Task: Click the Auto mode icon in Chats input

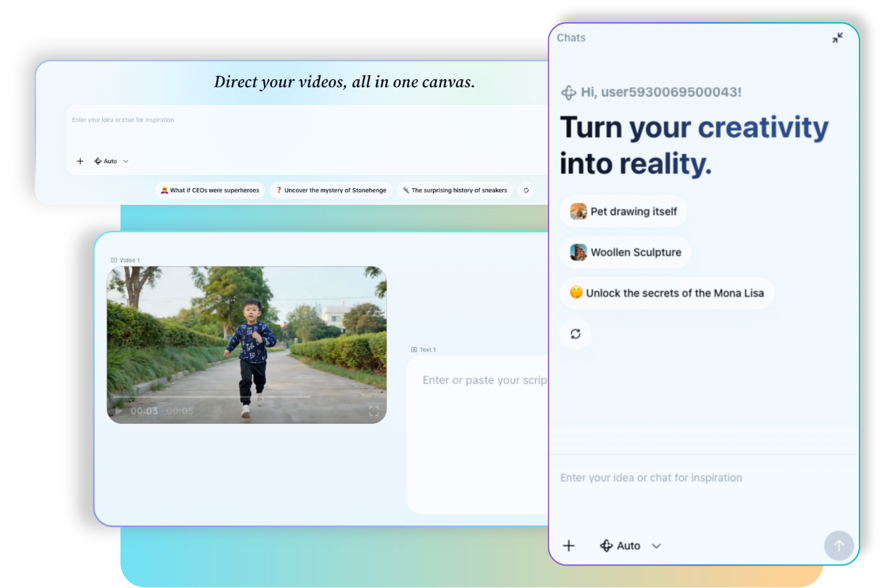Action: click(x=606, y=546)
